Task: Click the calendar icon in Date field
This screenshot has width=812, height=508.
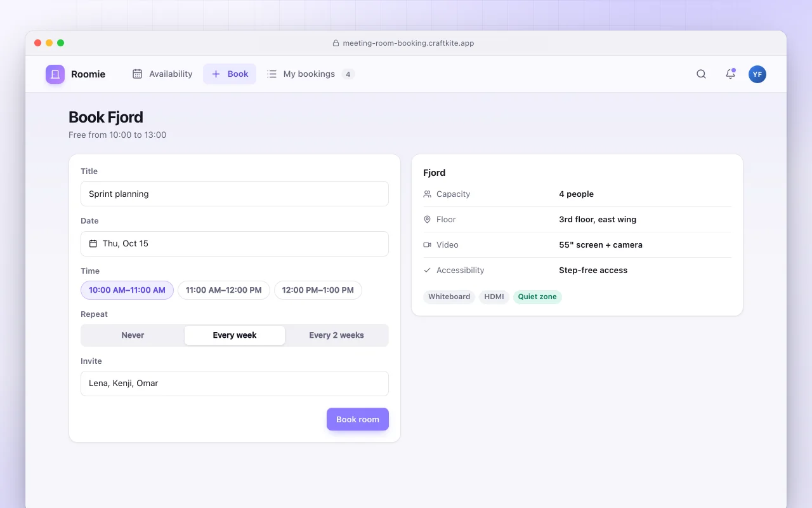Action: [93, 244]
